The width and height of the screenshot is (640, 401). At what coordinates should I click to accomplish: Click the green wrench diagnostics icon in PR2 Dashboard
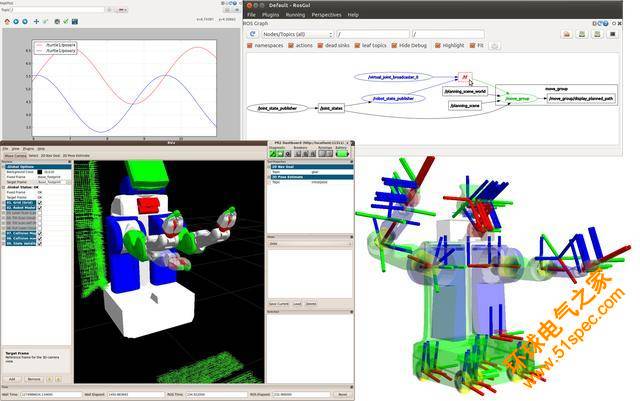[x=273, y=154]
